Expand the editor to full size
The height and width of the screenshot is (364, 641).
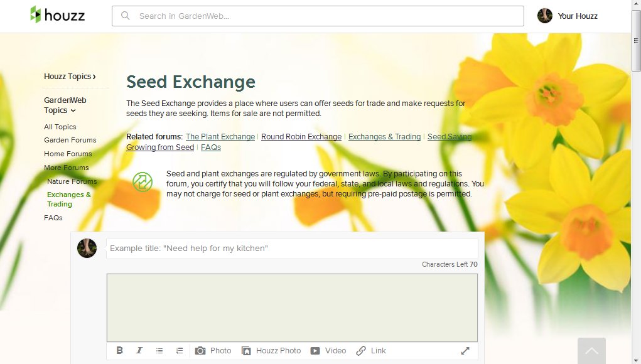pyautogui.click(x=465, y=351)
